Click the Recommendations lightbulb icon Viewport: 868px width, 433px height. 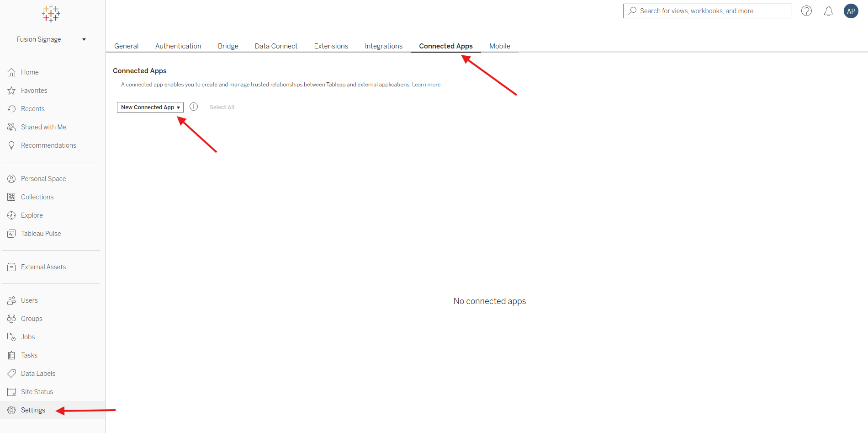pyautogui.click(x=11, y=145)
